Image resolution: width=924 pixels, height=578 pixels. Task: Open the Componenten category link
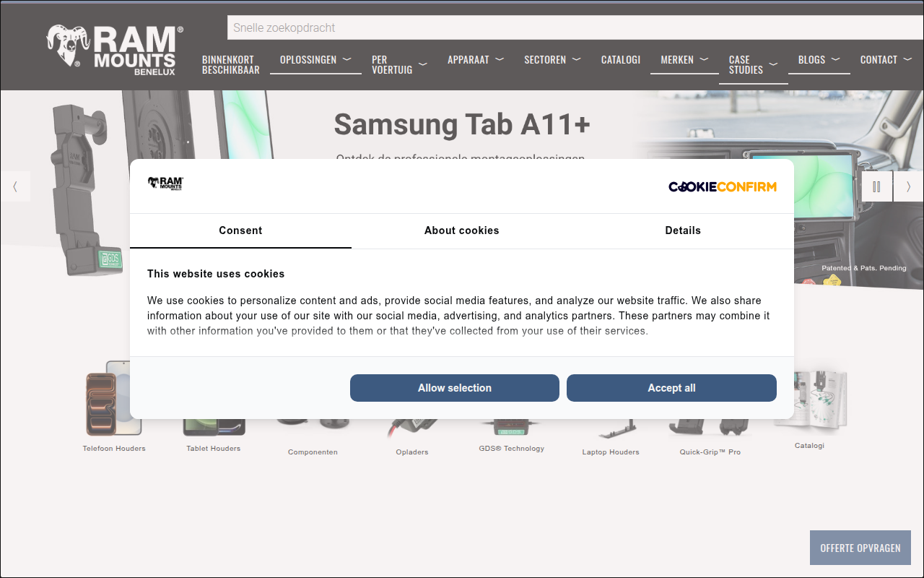click(x=313, y=452)
